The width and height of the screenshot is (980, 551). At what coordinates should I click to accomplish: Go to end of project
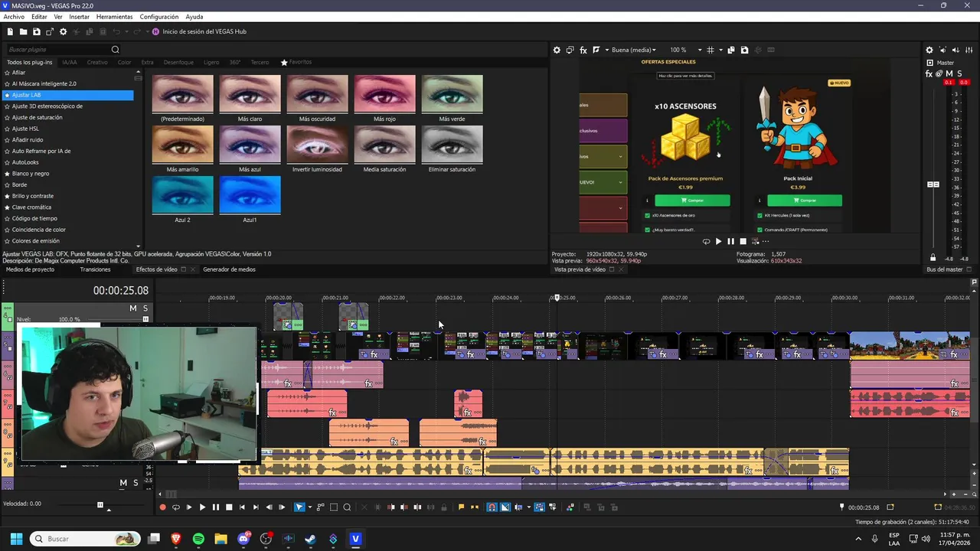coord(256,507)
